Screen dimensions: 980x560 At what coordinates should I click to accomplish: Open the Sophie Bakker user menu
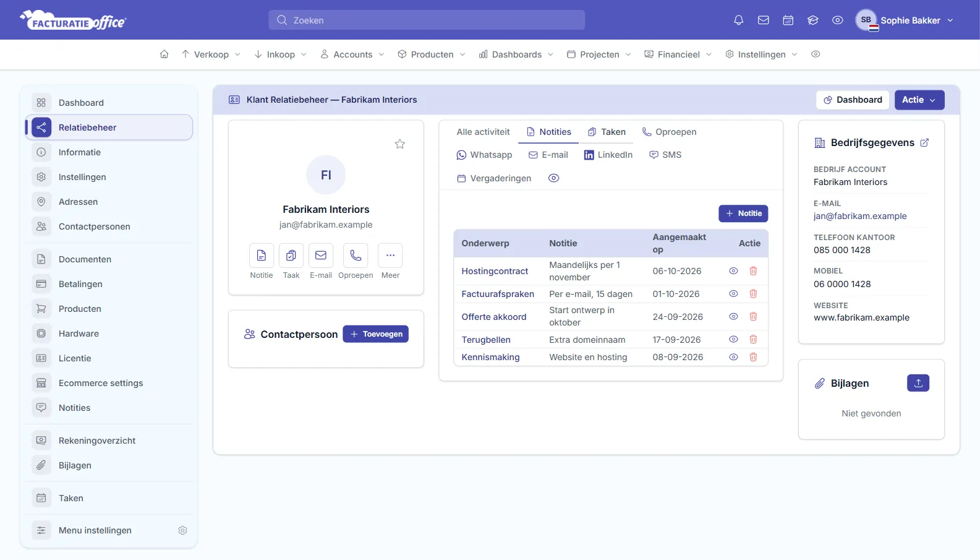point(905,20)
